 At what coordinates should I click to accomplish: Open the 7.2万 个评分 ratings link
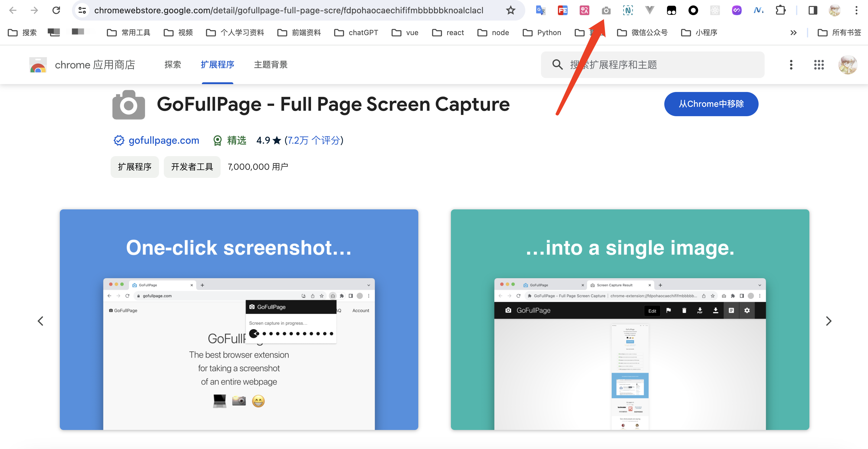(x=314, y=140)
